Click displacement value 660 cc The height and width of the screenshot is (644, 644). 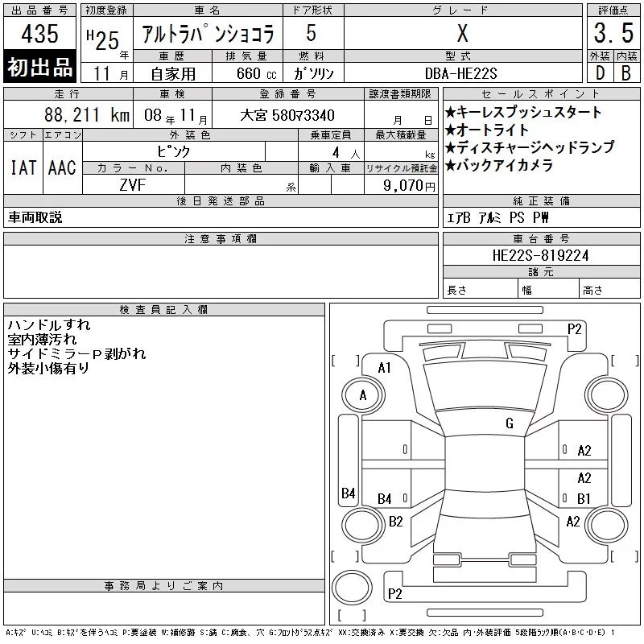tap(256, 73)
